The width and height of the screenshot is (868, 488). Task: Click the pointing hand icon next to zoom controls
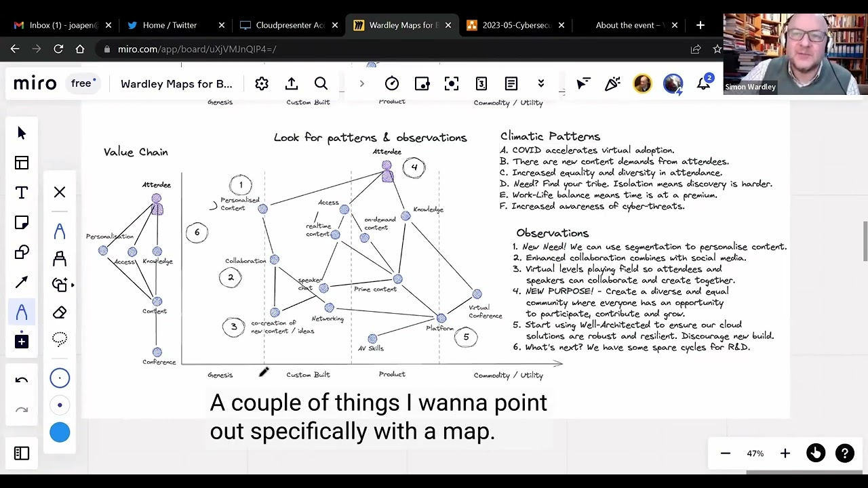(816, 453)
